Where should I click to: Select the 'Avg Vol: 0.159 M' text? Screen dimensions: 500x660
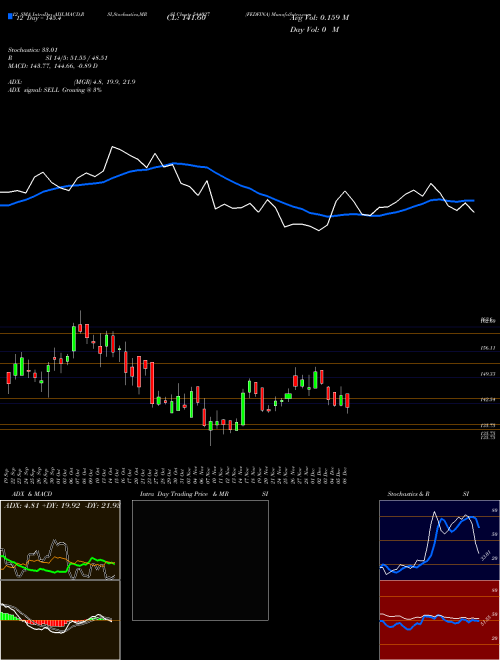pyautogui.click(x=320, y=18)
